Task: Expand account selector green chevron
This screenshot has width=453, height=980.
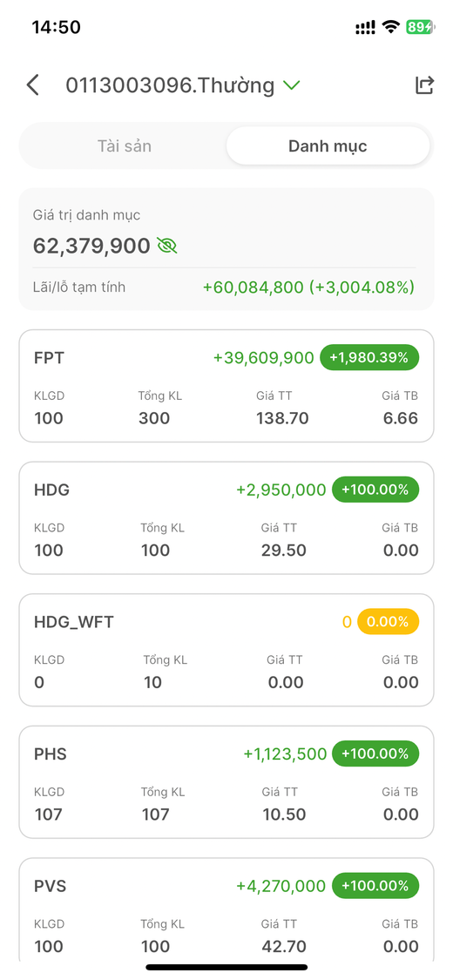Action: 291,85
